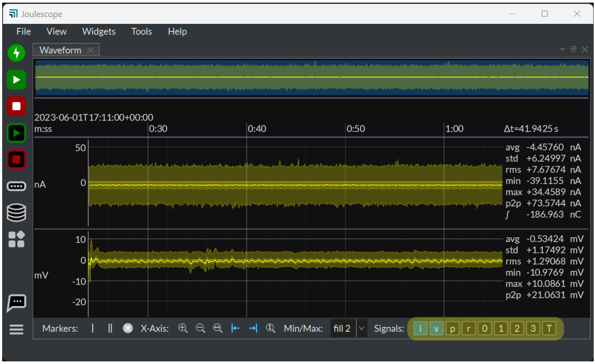Click the Joulescope logo in title bar
Viewport: 595px width, 364px height.
[13, 14]
